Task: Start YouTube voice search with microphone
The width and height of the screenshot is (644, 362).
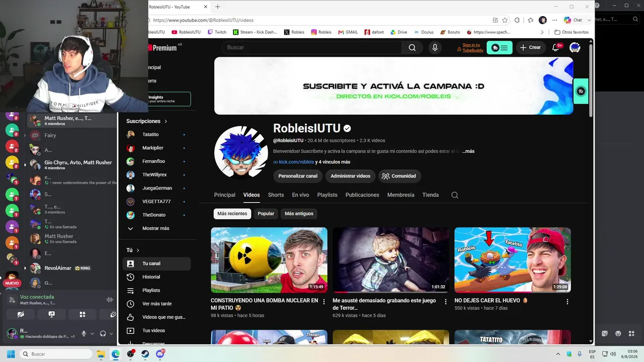Action: 435,47
